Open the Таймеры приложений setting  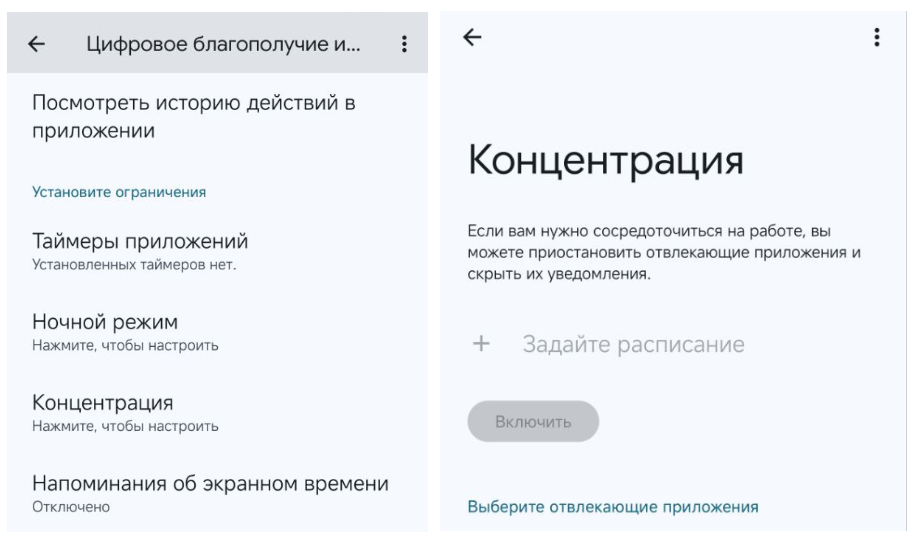[217, 252]
